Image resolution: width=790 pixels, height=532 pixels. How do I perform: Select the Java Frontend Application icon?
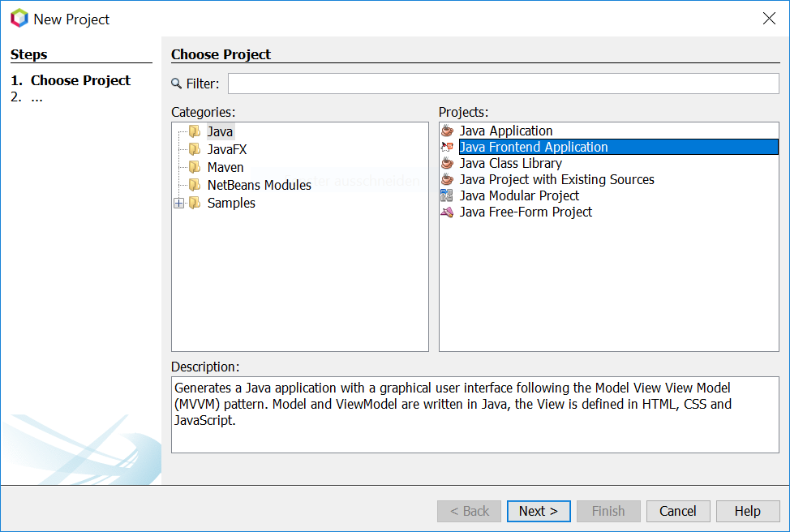(447, 147)
